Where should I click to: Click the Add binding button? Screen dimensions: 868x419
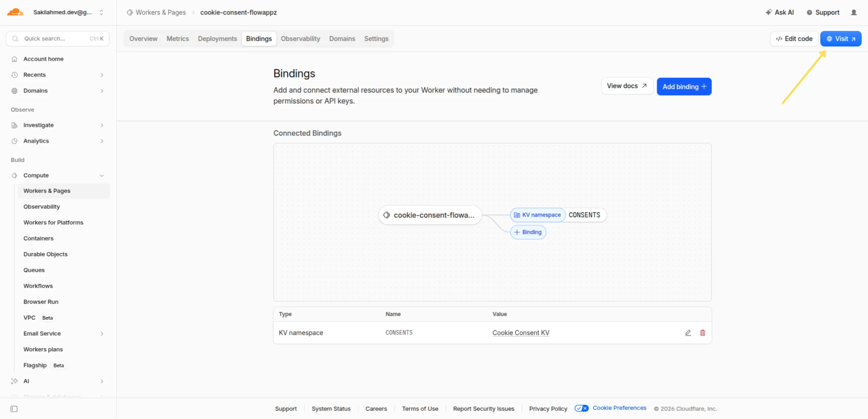(684, 87)
